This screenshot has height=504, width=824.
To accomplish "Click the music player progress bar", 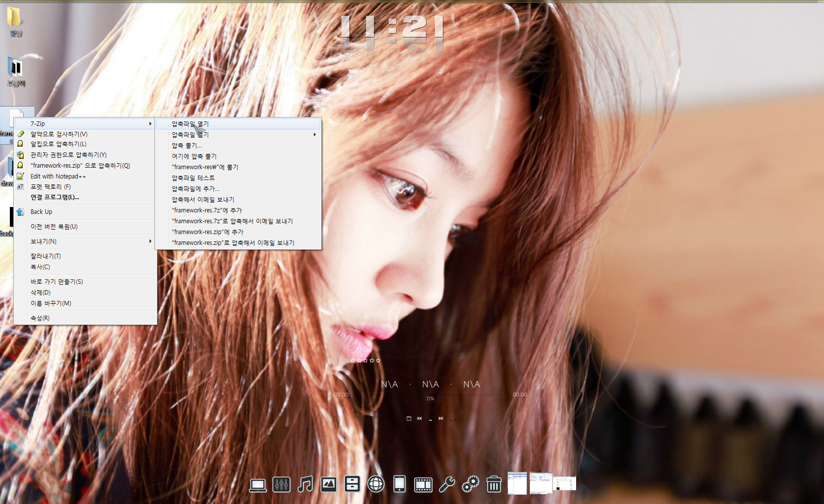I will pyautogui.click(x=430, y=394).
